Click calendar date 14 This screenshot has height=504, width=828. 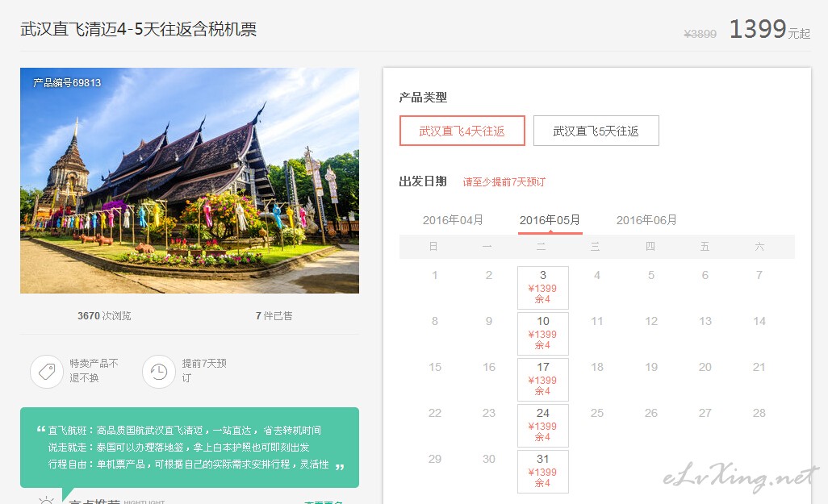(x=759, y=321)
